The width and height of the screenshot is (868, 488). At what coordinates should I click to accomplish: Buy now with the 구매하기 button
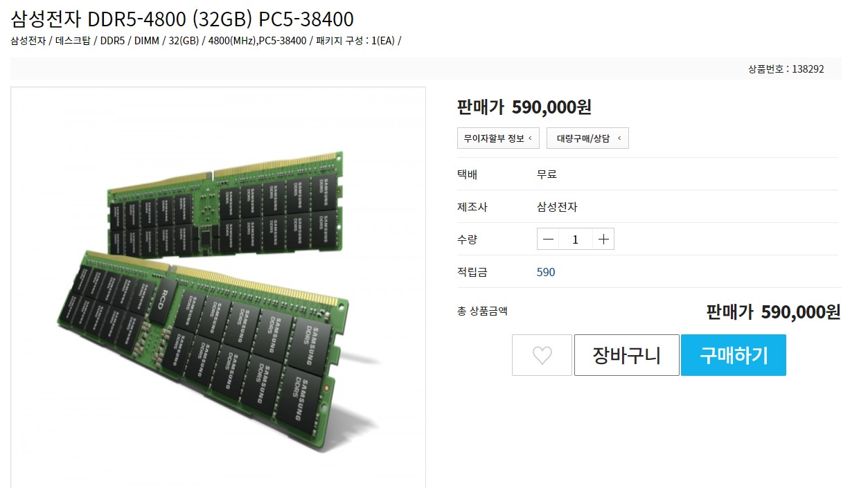click(734, 355)
